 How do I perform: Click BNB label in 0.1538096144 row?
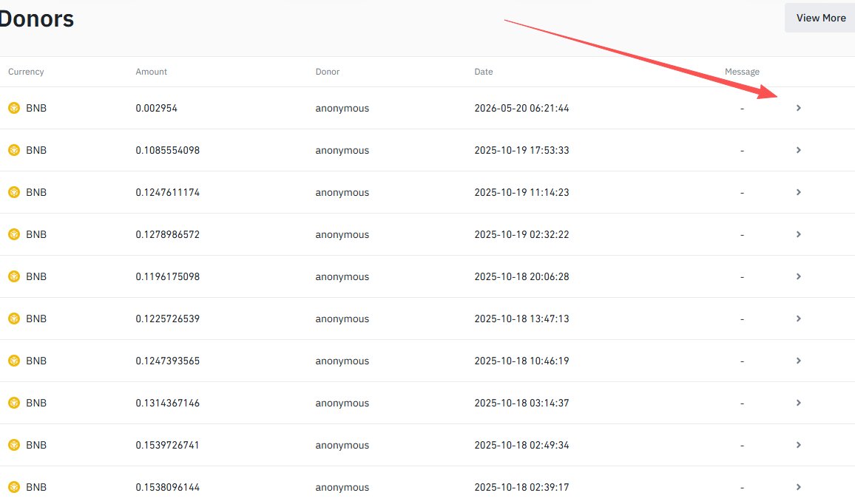[x=36, y=487]
